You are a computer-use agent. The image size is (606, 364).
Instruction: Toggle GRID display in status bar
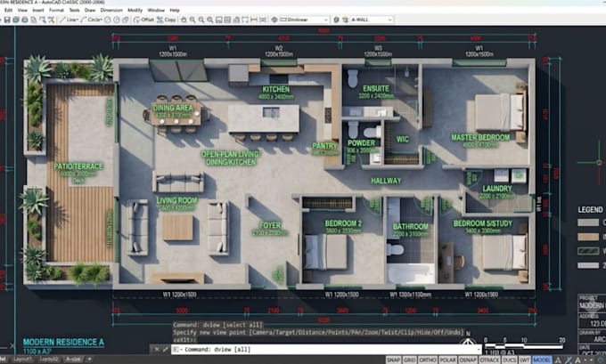[x=410, y=360]
